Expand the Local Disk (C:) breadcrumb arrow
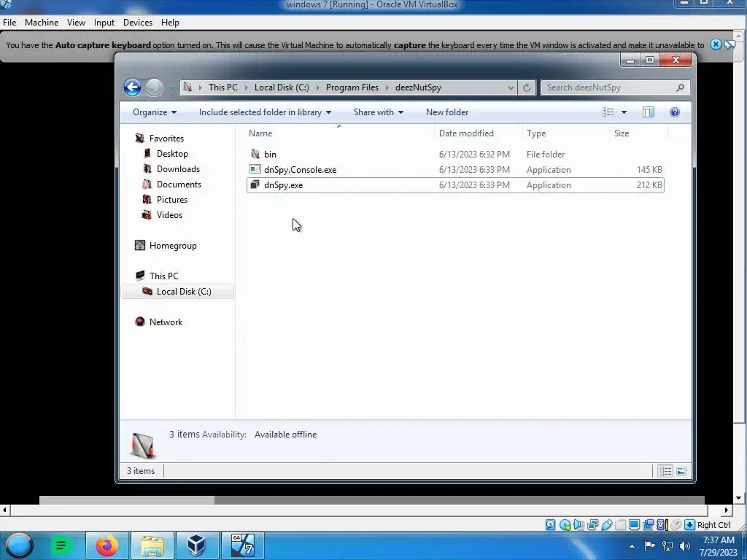747x560 pixels. tap(318, 87)
